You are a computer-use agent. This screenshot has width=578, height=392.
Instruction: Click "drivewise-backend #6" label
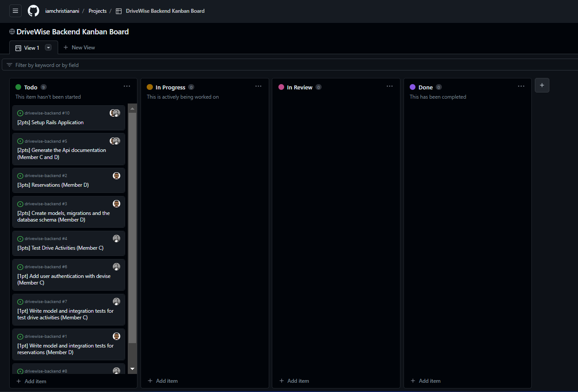pos(46,267)
